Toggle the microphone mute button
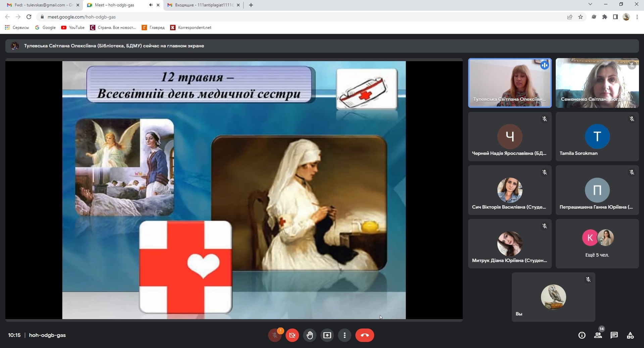Screen dimensions: 644x348 (275, 335)
